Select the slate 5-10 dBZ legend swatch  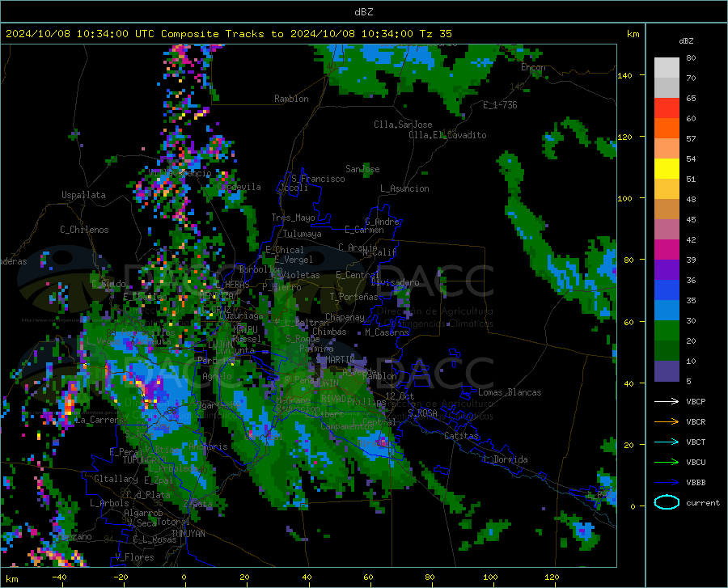tap(667, 371)
